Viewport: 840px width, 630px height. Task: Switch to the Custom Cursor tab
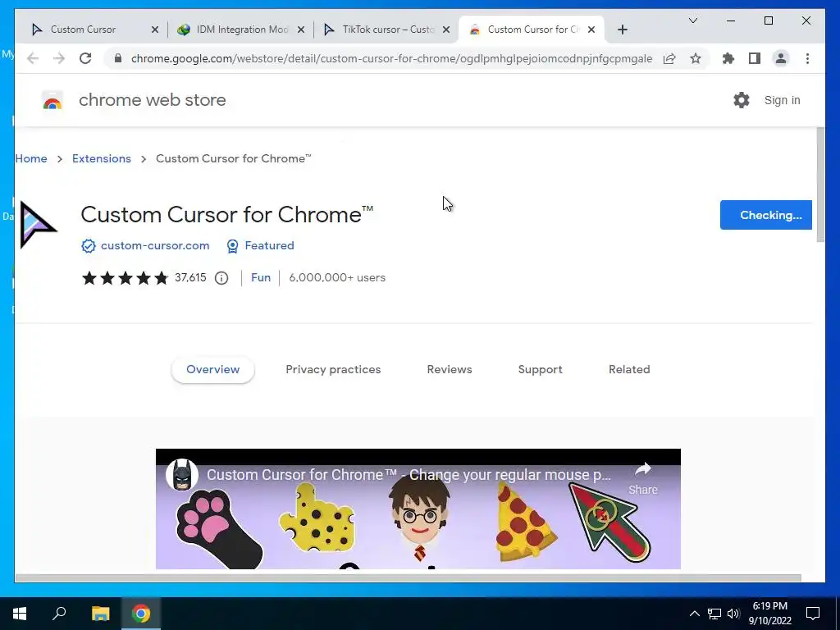83,30
